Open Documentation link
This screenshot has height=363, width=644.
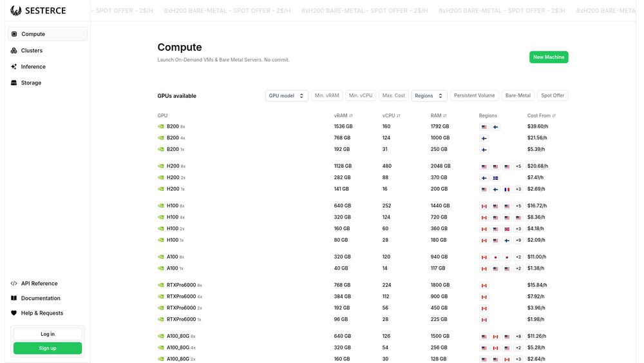coord(41,298)
